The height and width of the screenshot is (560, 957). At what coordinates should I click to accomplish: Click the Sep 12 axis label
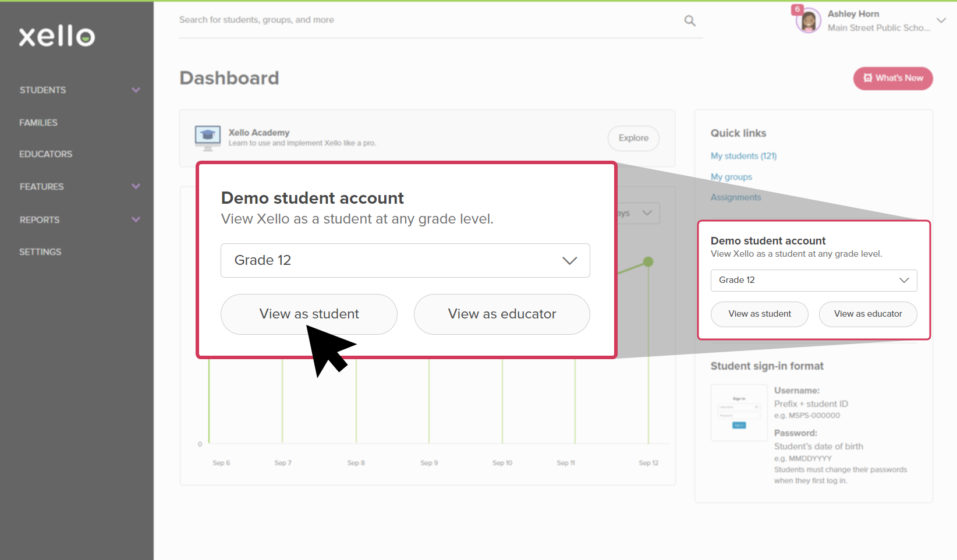pyautogui.click(x=648, y=463)
